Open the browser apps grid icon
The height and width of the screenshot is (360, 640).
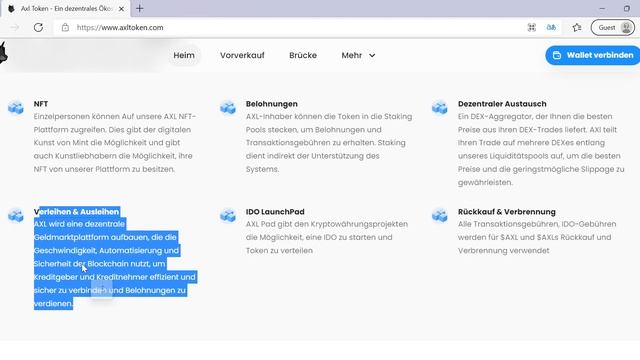[531, 27]
